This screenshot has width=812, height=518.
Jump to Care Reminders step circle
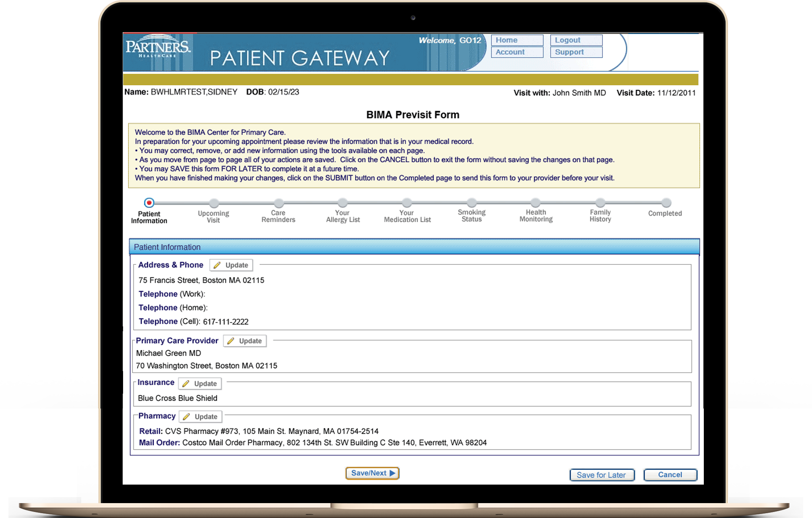(279, 202)
